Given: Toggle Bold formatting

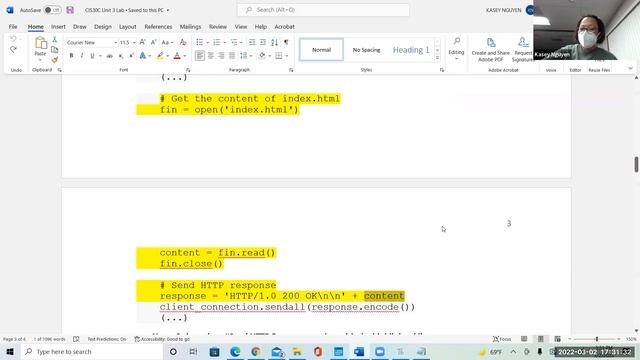Looking at the screenshot, I should pos(71,56).
